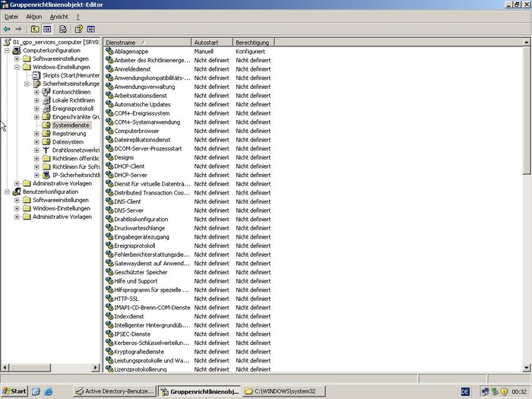Image resolution: width=532 pixels, height=399 pixels.
Task: Expand Administrative Vorlagen under Computerkonfiguration
Action: (17, 184)
